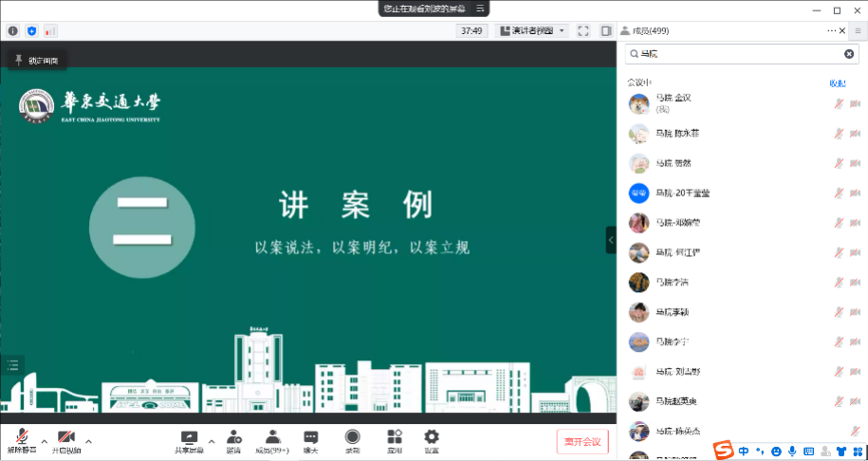Screen dimensions: 868x461
Task: Click the network signal status icon
Action: [x=50, y=30]
